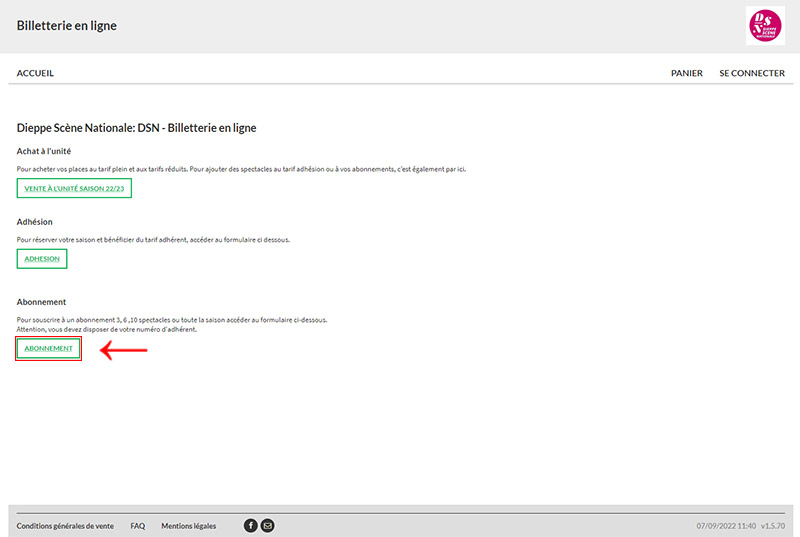Open Conditions générales de vente link
This screenshot has width=800, height=537.
pos(65,526)
